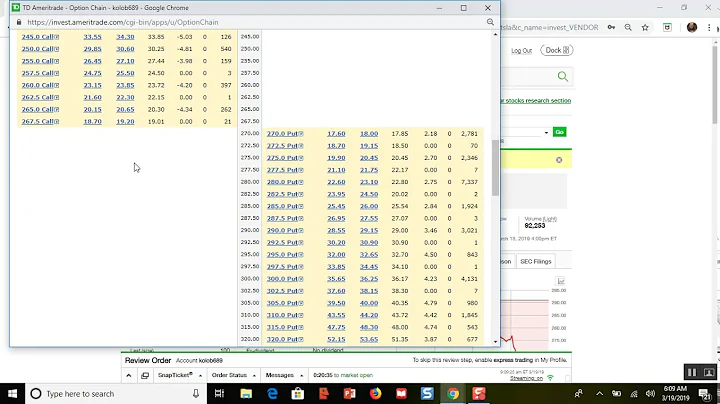Open the 267.5 Call option link

point(40,122)
